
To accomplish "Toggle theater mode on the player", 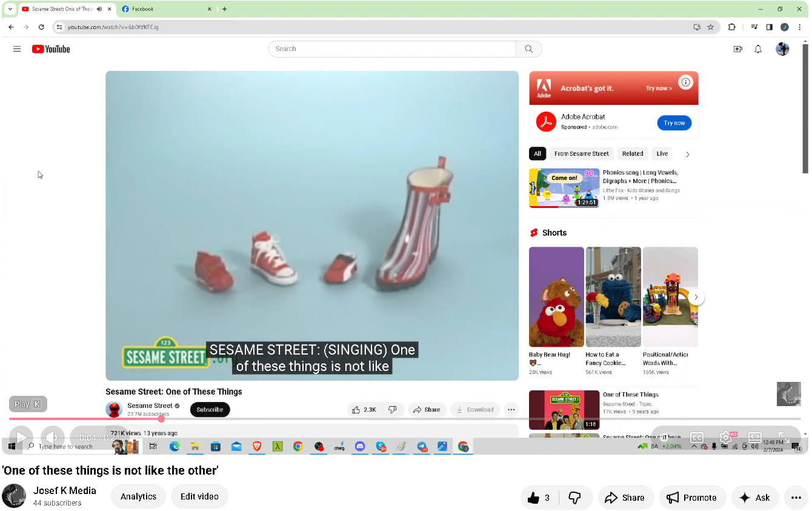I will (754, 437).
